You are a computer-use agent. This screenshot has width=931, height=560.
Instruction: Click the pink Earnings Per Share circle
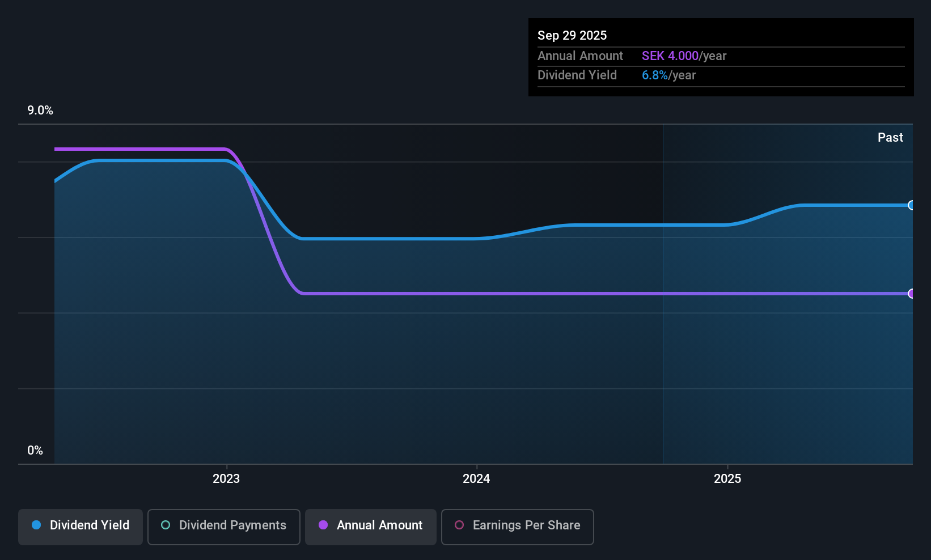[459, 525]
